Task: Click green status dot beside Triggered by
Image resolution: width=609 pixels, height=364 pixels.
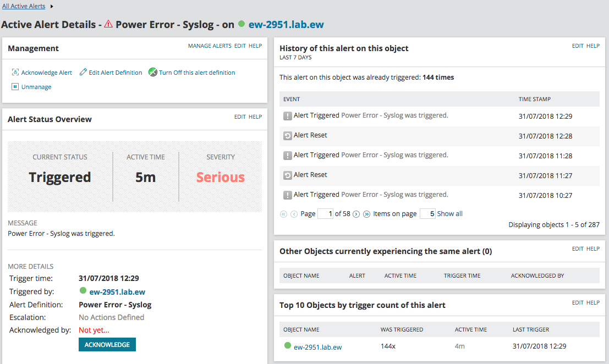Action: [x=83, y=290]
